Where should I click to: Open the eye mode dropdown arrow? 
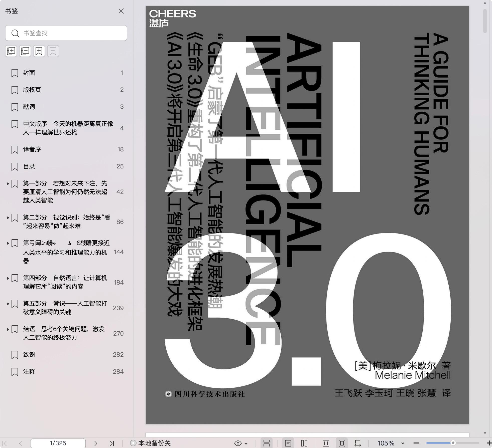tap(246, 443)
